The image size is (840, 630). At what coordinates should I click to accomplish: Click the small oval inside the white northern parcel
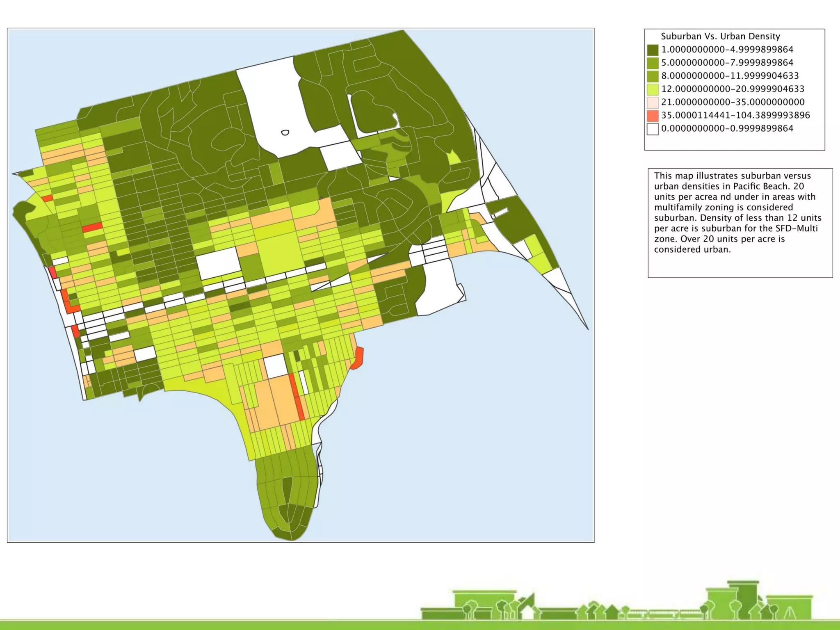tap(285, 132)
